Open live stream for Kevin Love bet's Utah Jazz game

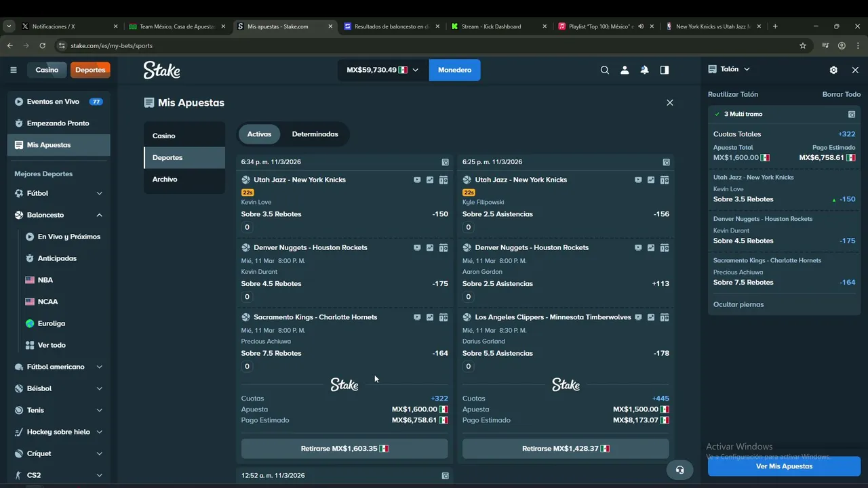pyautogui.click(x=417, y=180)
